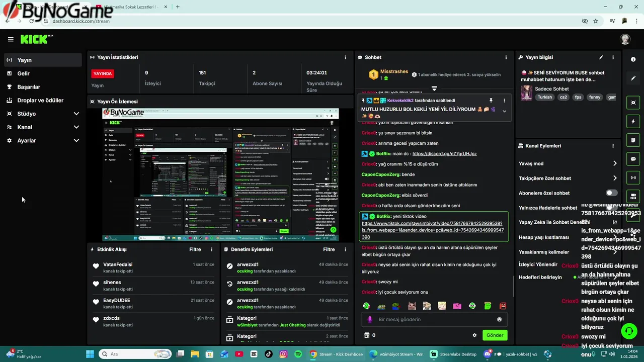644x362 pixels.
Task: Click the Bir mesaj gönderin field
Action: [x=434, y=319]
